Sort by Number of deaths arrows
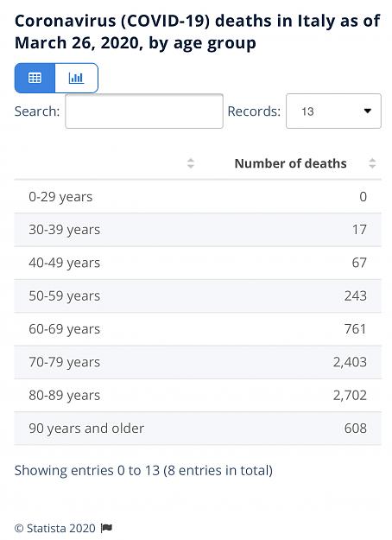The height and width of the screenshot is (540, 392). coord(372,163)
